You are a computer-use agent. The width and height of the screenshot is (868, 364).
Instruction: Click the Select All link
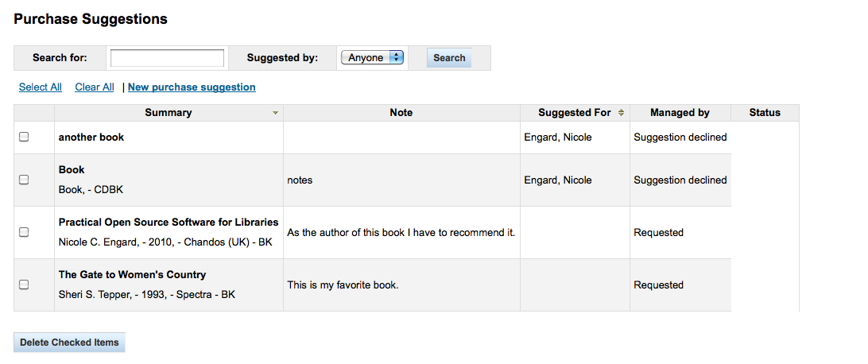(x=41, y=87)
